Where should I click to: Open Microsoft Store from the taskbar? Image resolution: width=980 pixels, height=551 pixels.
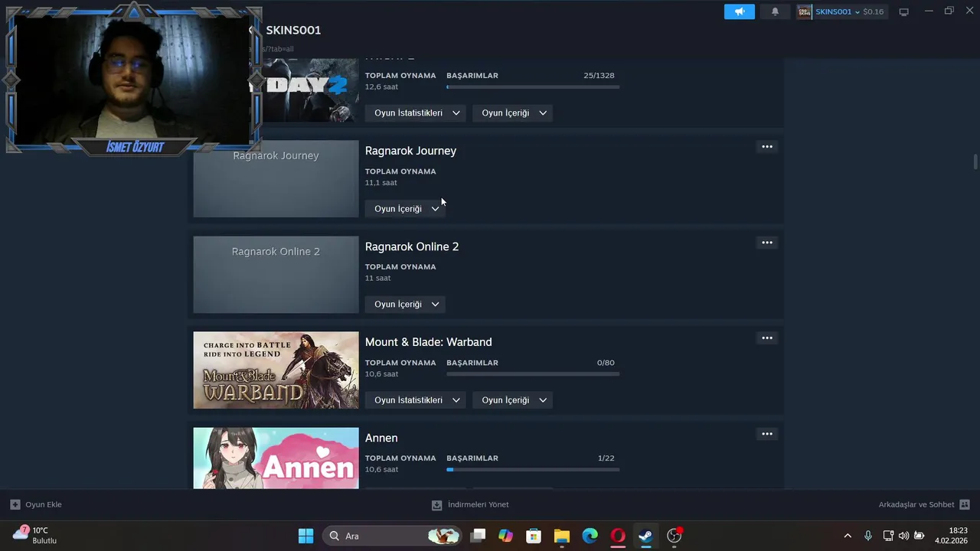pos(534,536)
